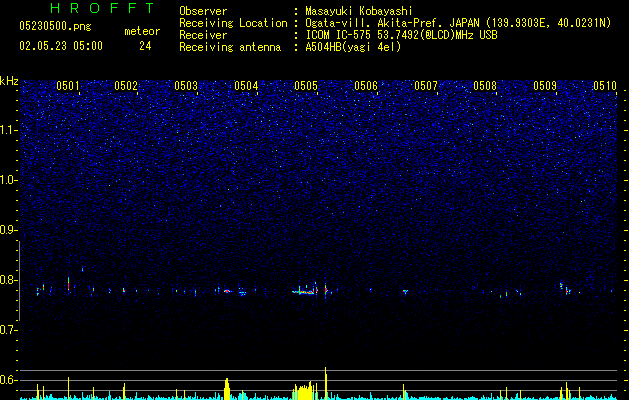The height and width of the screenshot is (400, 629).
Task: Click the 0503 time marker
Action: tap(186, 86)
